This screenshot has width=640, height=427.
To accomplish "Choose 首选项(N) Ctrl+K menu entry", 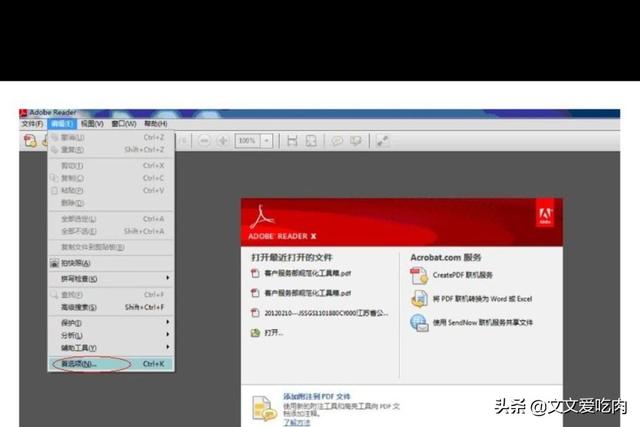I will [x=111, y=364].
